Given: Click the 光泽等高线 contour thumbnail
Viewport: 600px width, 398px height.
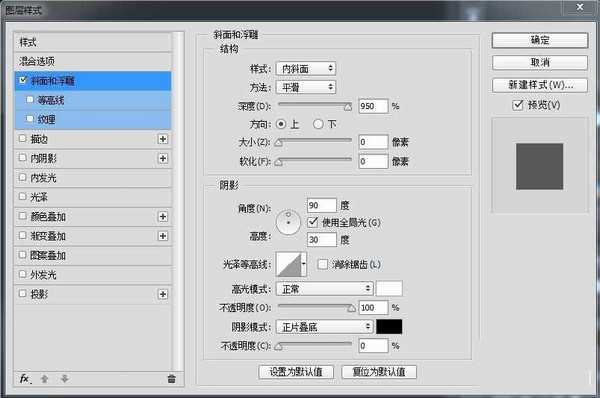Looking at the screenshot, I should coord(289,264).
